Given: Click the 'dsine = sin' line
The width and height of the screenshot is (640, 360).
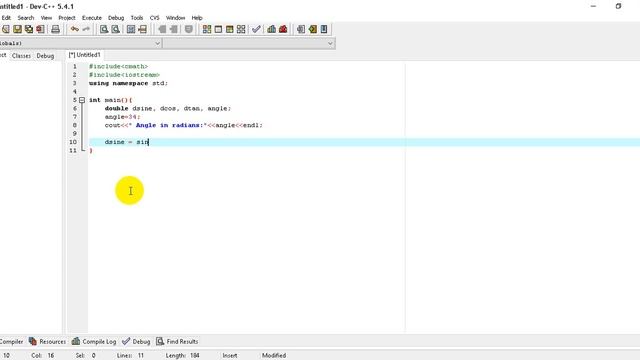Looking at the screenshot, I should click(x=127, y=142).
